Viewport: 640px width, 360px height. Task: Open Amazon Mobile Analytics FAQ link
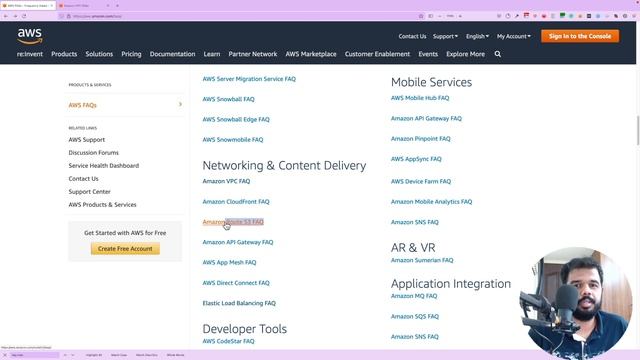431,202
